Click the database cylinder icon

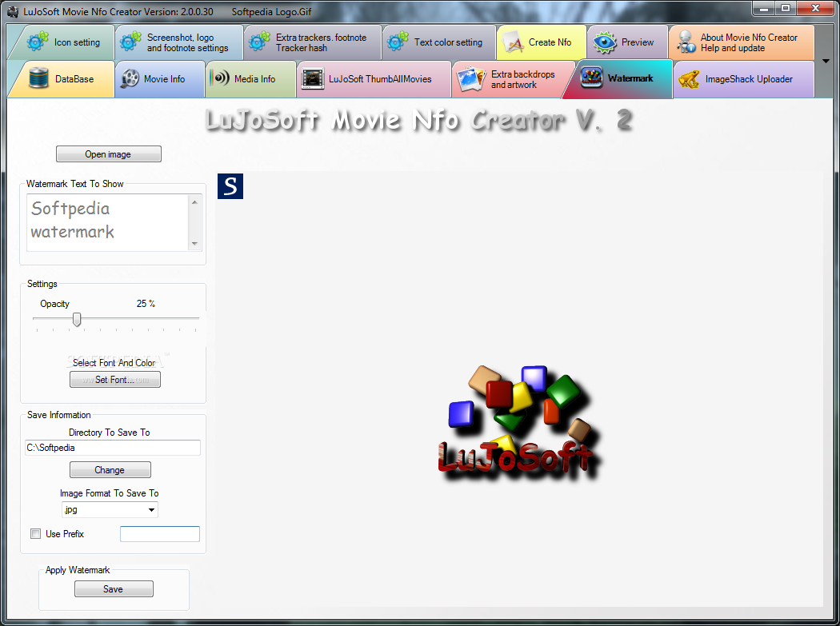point(38,78)
